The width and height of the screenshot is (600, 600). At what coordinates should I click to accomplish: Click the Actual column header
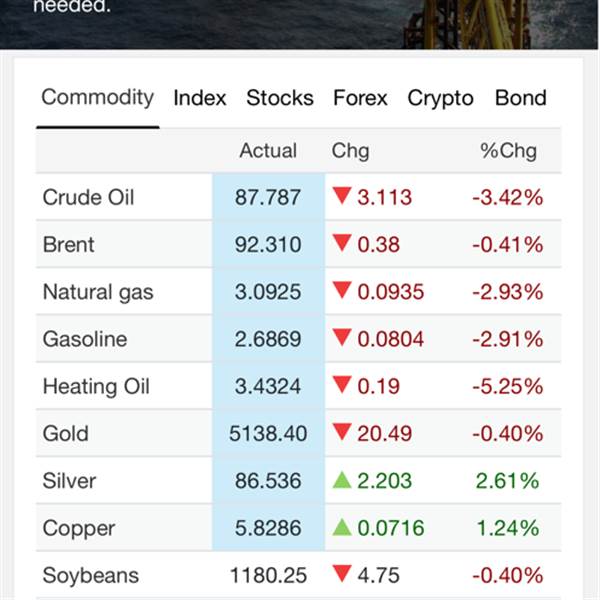coord(268,151)
